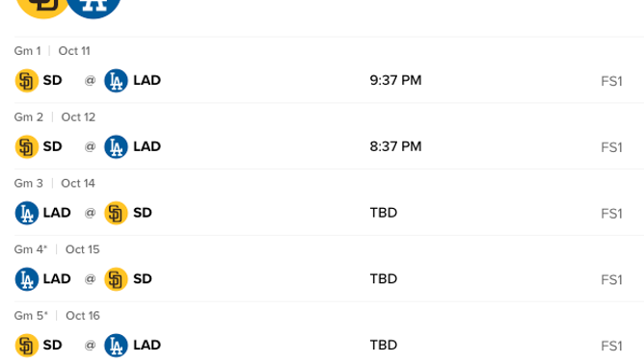Click the Dodgers logo in Game 1 row
The width and height of the screenshot is (644, 362).
(x=116, y=81)
